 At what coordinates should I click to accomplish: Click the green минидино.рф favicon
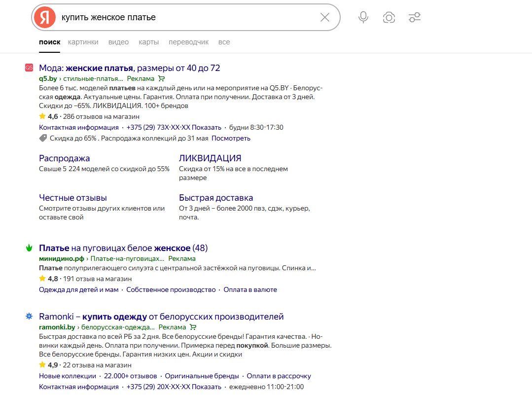[x=29, y=248]
